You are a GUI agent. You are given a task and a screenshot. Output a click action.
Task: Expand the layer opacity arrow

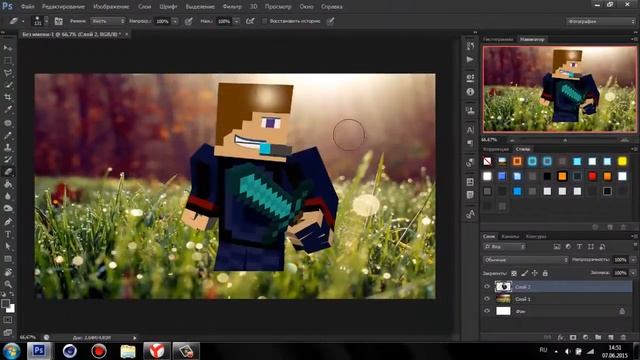click(633, 260)
